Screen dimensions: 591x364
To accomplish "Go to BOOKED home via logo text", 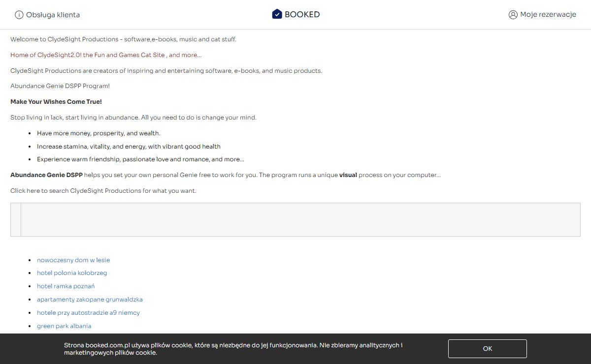I will pos(302,15).
